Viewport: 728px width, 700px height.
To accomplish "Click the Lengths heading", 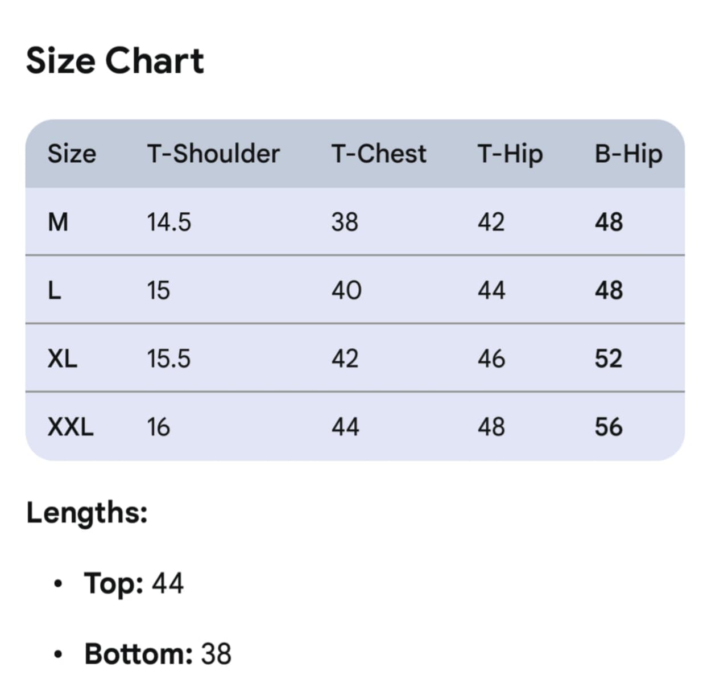I will (x=87, y=512).
